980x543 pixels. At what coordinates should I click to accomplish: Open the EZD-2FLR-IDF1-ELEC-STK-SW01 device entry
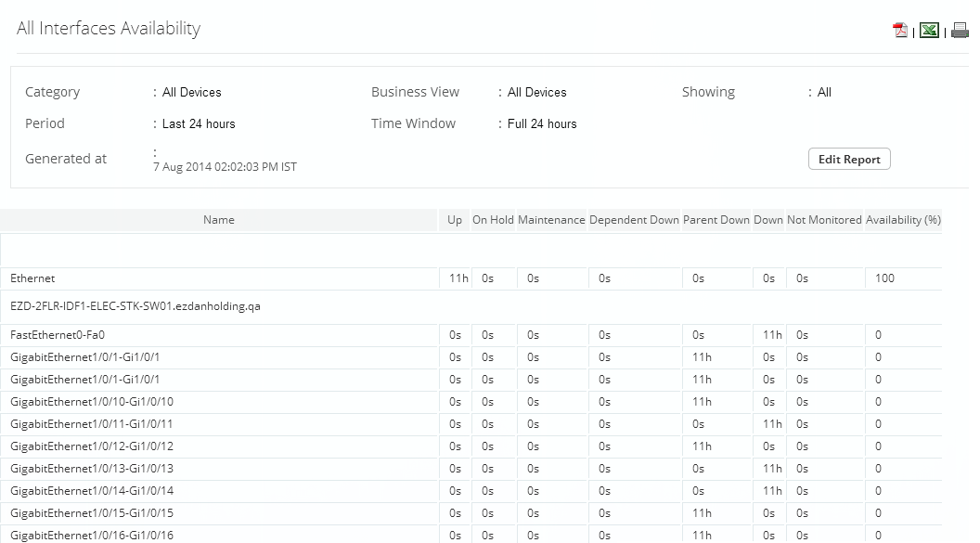click(x=135, y=306)
